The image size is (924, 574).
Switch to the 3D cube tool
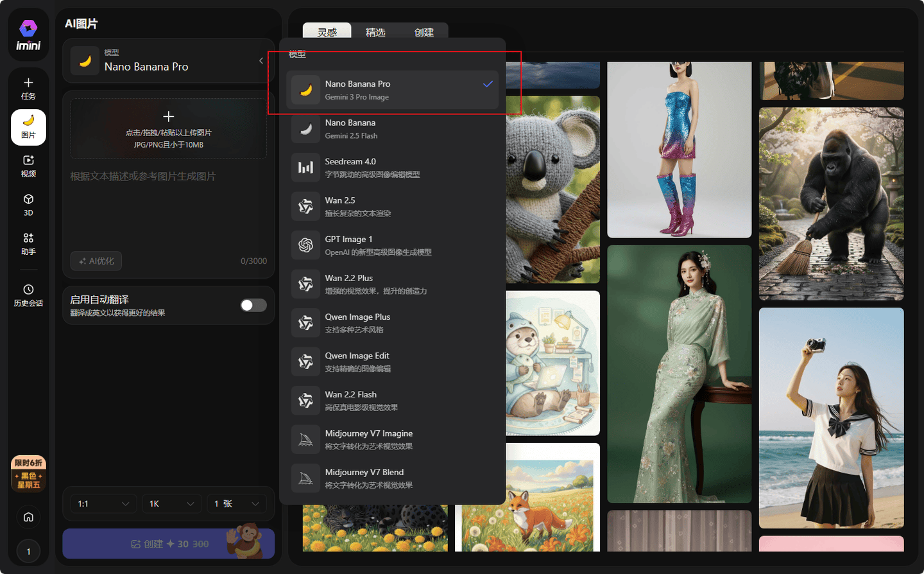[28, 205]
